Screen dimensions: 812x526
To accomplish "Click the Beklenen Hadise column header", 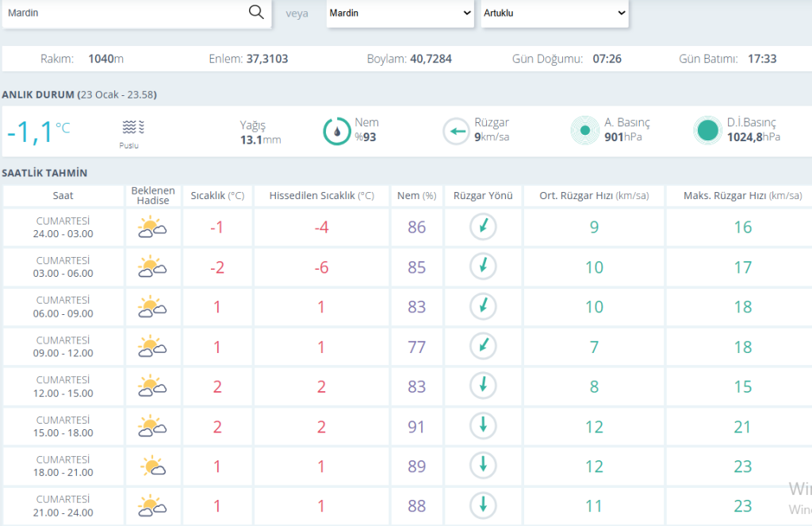I will point(152,196).
